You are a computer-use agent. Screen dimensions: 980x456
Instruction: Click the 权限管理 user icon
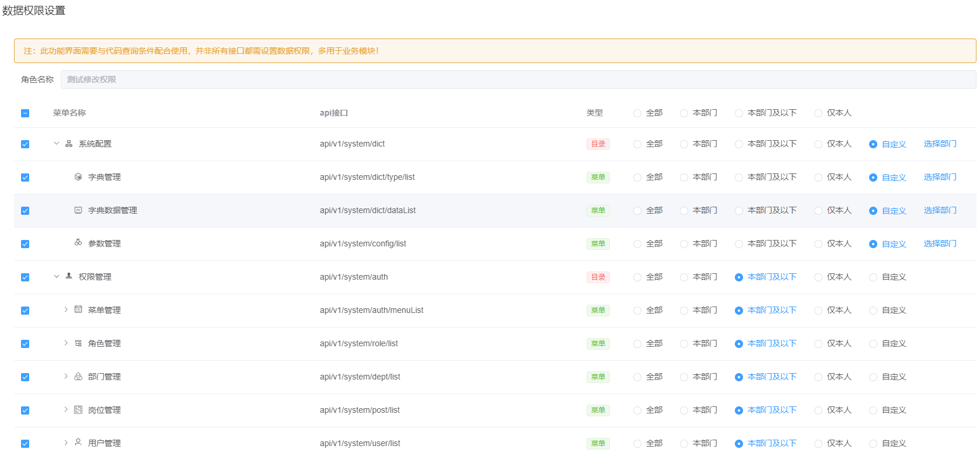tap(69, 276)
